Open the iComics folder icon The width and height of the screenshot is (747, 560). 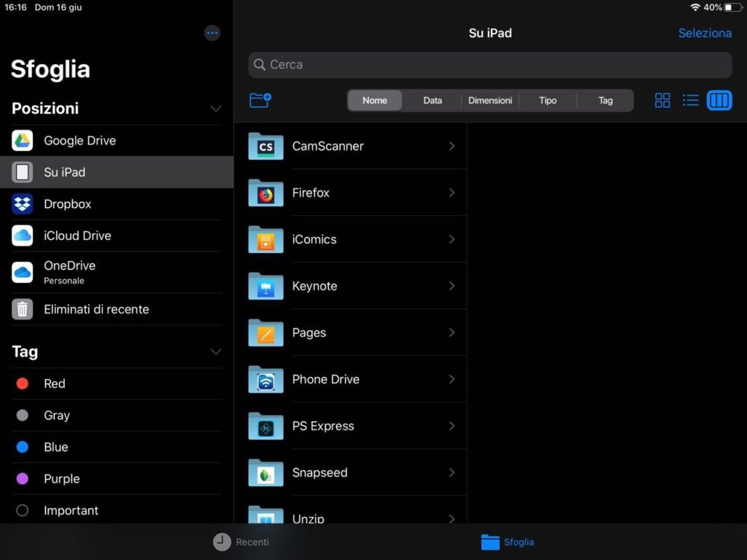(x=266, y=239)
